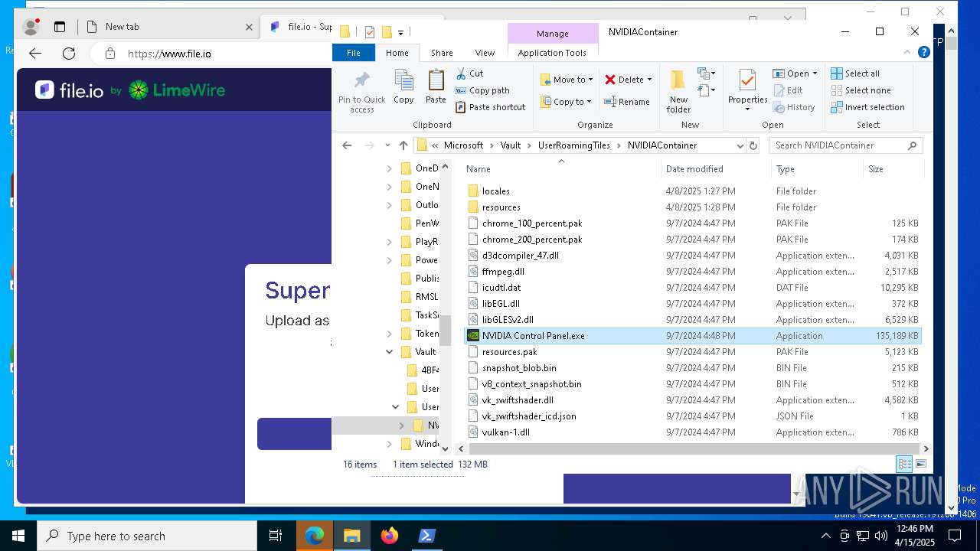The width and height of the screenshot is (980, 551).
Task: Click the taskbar search box
Action: (x=147, y=536)
